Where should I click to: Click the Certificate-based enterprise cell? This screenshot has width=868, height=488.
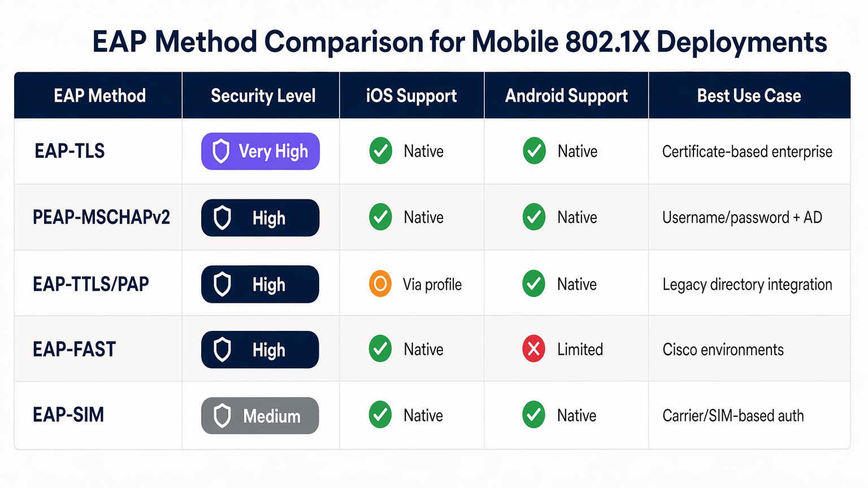click(747, 151)
